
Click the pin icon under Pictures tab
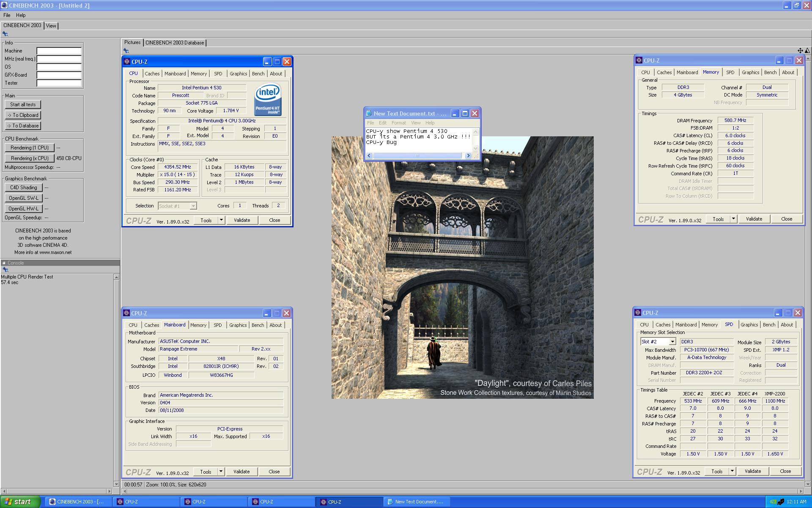pyautogui.click(x=126, y=51)
